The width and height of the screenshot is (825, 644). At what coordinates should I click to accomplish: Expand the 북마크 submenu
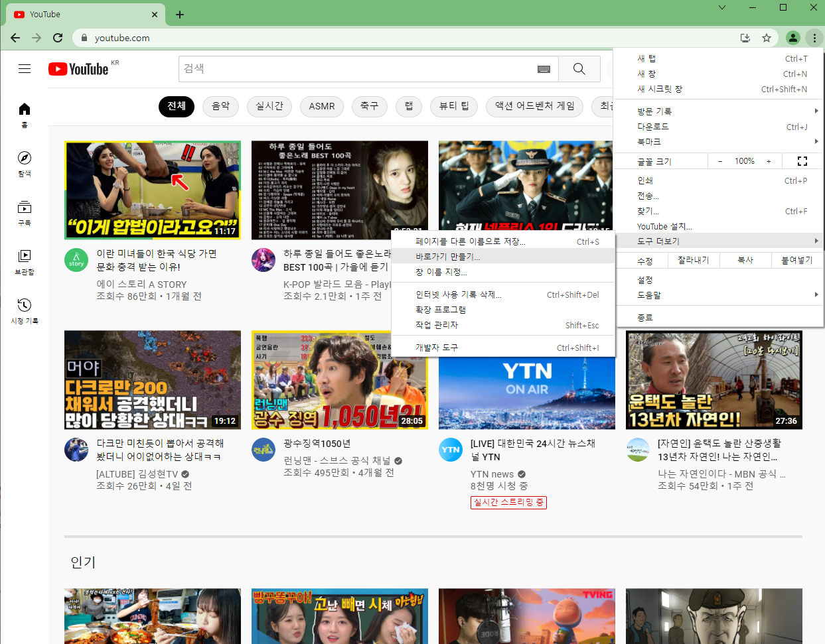(x=719, y=142)
